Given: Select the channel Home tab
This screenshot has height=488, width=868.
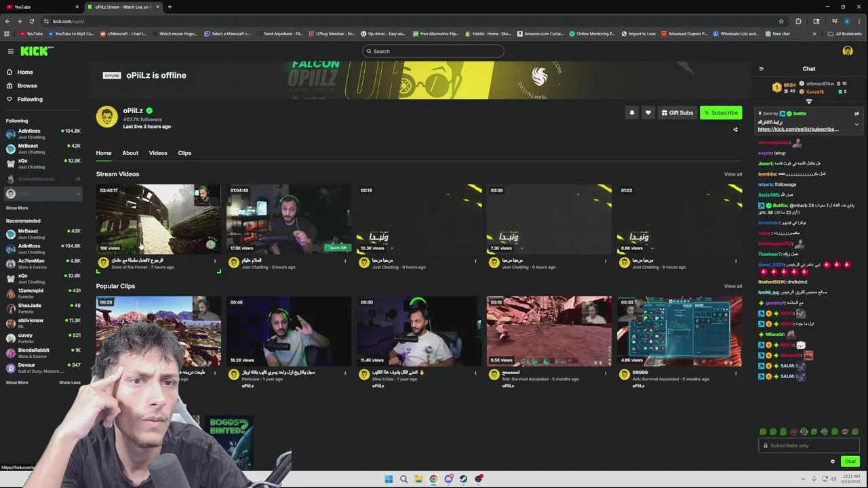Looking at the screenshot, I should pos(104,153).
